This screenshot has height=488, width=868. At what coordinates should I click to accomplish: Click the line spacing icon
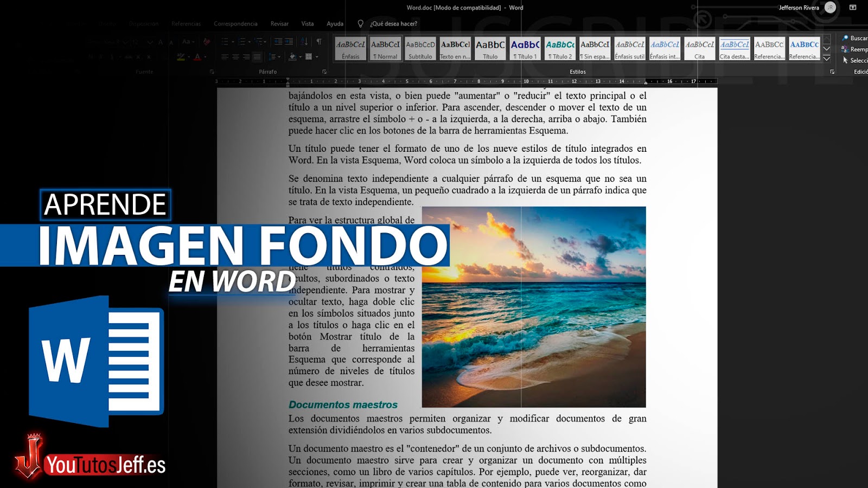pyautogui.click(x=272, y=56)
